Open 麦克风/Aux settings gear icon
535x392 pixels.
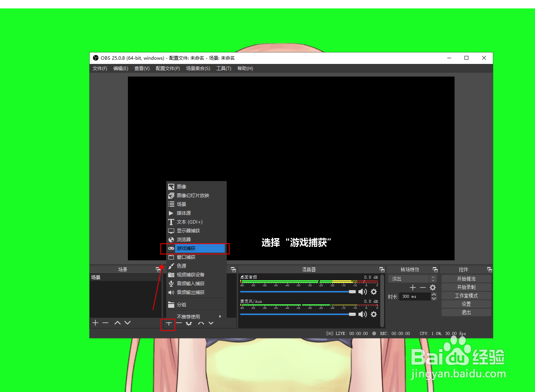point(374,314)
